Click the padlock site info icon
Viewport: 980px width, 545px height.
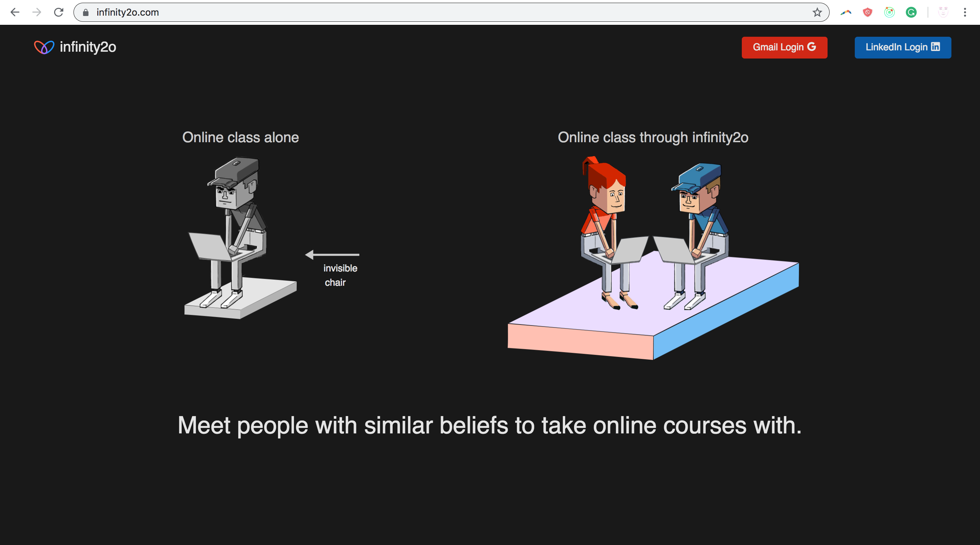[x=86, y=13]
